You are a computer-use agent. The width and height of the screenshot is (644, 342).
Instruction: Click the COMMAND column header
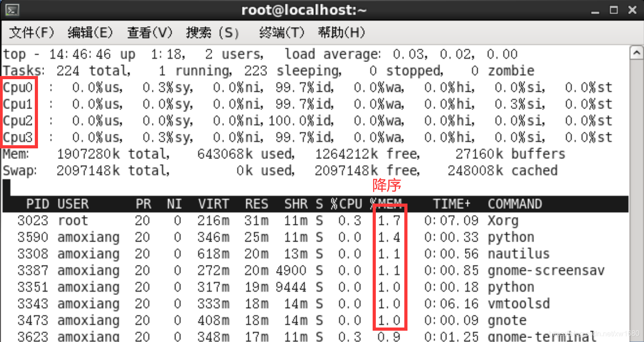[515, 204]
